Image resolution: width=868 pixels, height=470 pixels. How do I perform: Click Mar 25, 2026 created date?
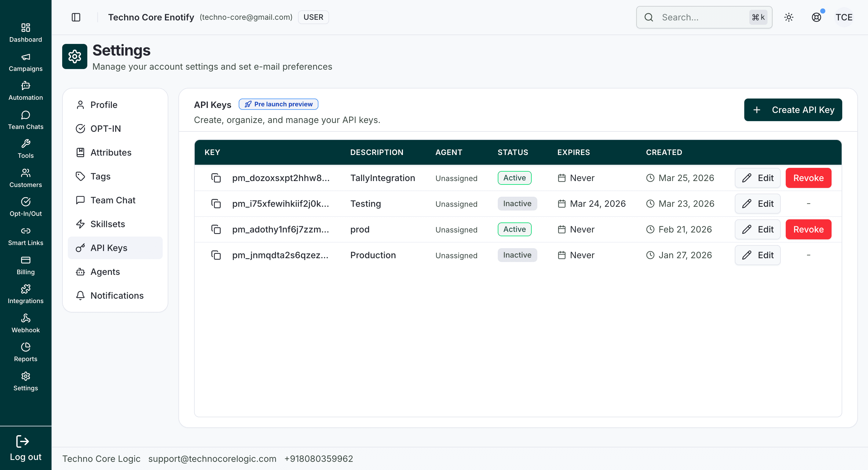[686, 178]
